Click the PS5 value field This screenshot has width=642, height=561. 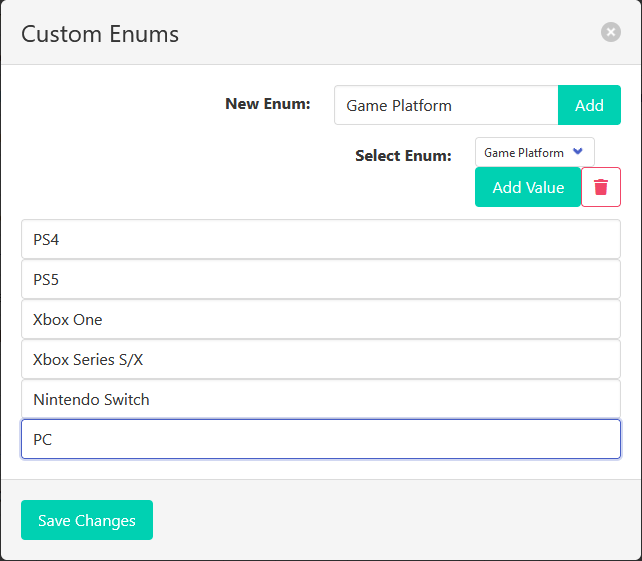(321, 279)
